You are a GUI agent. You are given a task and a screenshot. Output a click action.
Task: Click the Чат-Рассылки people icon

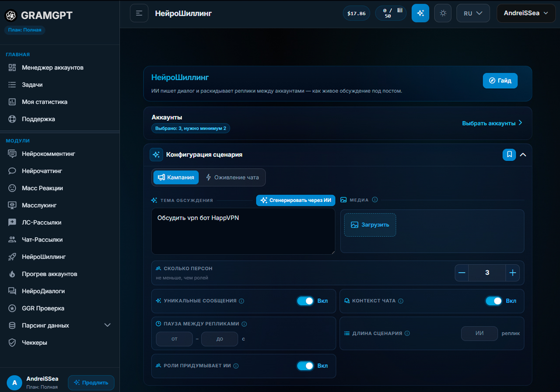[x=12, y=239]
